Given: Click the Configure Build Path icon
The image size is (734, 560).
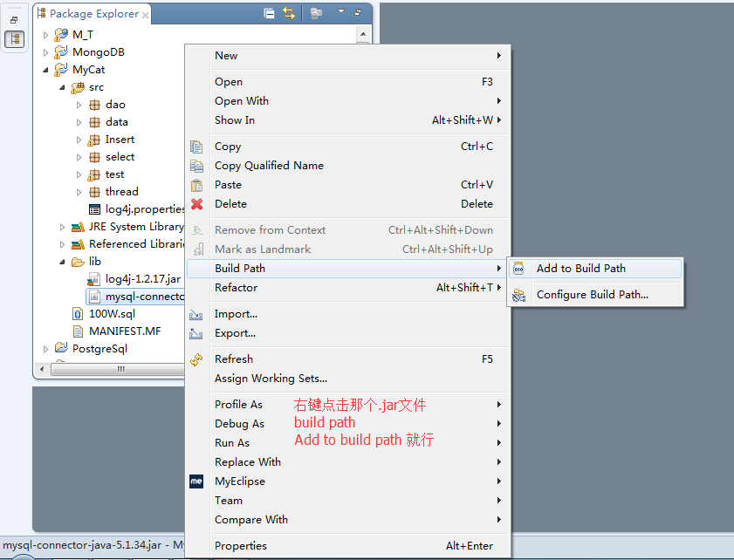Looking at the screenshot, I should tap(518, 295).
